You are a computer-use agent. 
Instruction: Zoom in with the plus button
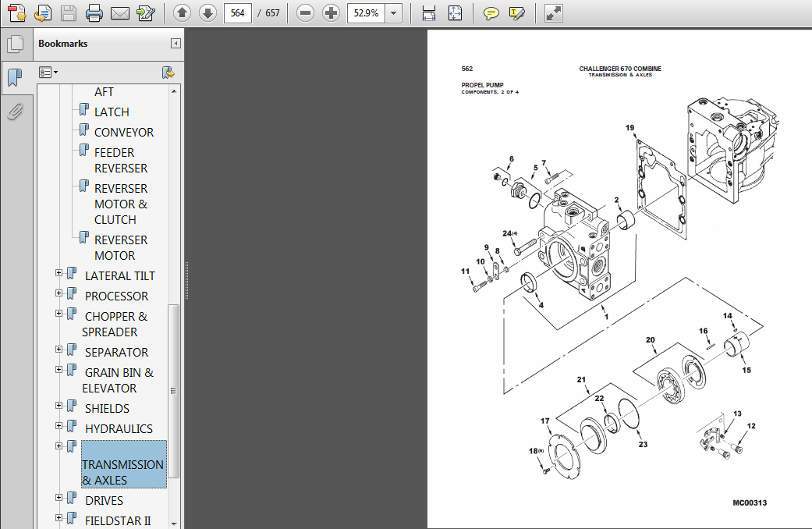[331, 13]
